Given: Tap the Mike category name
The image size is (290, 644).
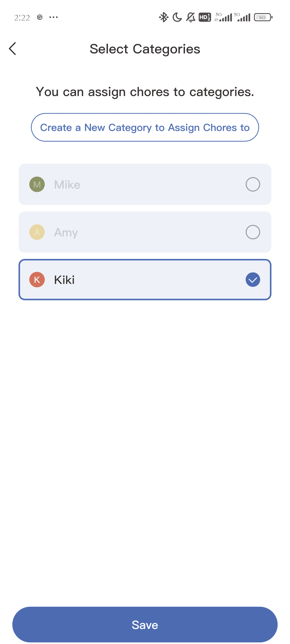Looking at the screenshot, I should coord(67,185).
